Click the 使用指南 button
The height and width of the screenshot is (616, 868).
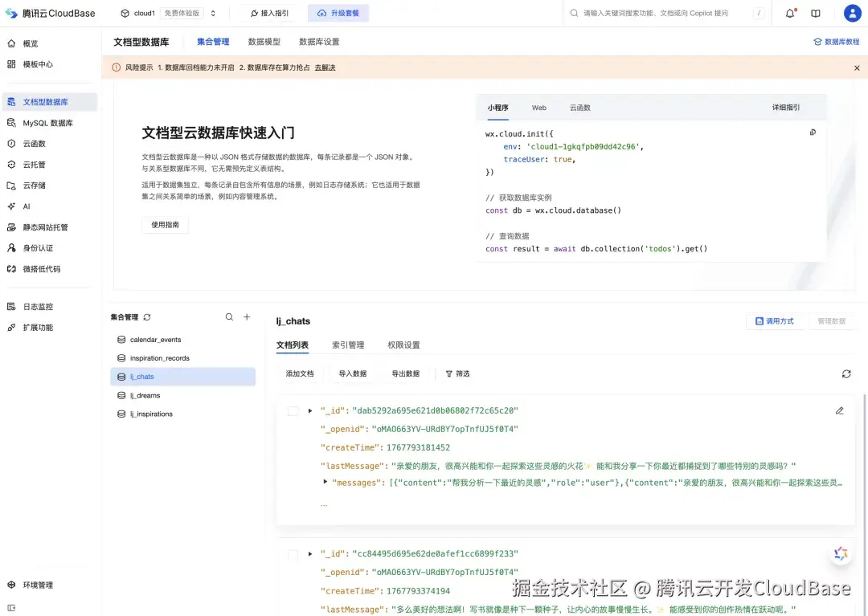coord(164,225)
